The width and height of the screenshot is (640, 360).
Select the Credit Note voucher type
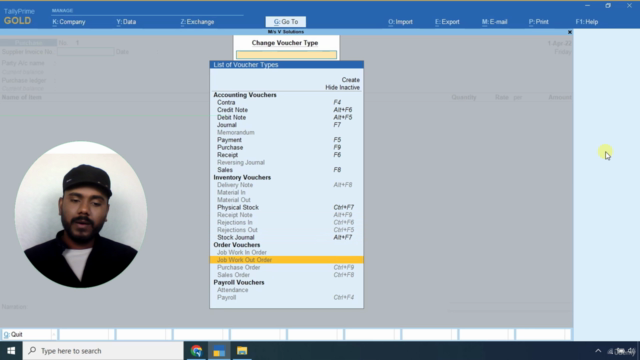(286, 110)
